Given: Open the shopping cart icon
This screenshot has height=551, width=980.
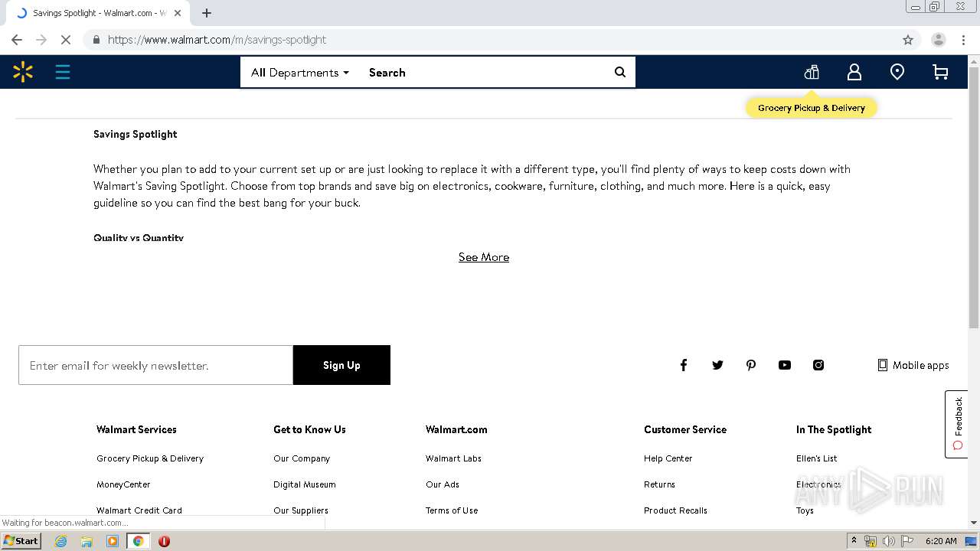Looking at the screenshot, I should coord(940,72).
